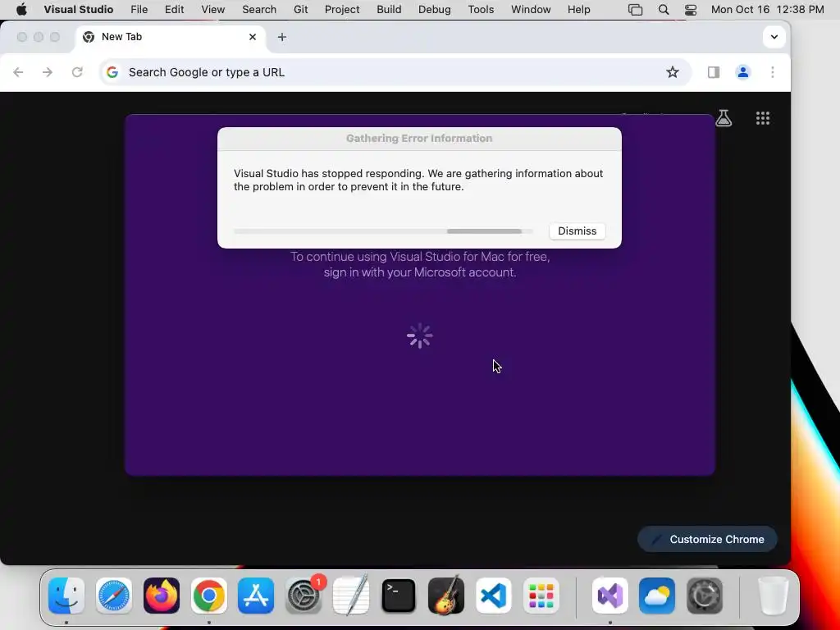This screenshot has width=840, height=630.
Task: Click the Stage Manager windows icon in menu bar
Action: [x=636, y=10]
